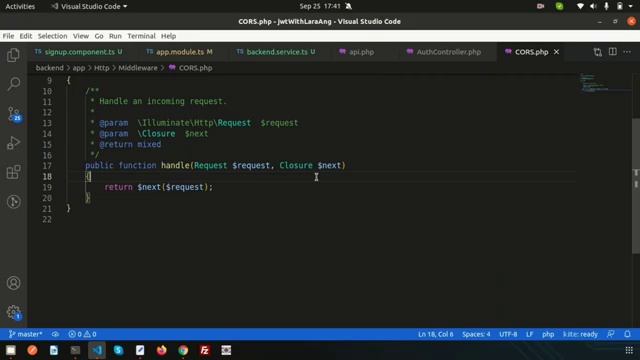
Task: Open the errors and warnings count
Action: [82, 334]
